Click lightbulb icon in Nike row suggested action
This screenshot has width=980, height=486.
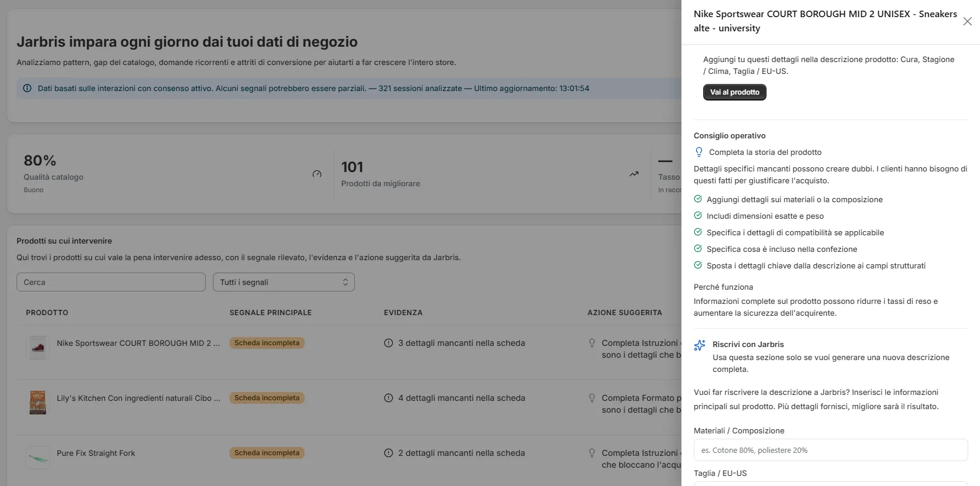click(x=592, y=343)
